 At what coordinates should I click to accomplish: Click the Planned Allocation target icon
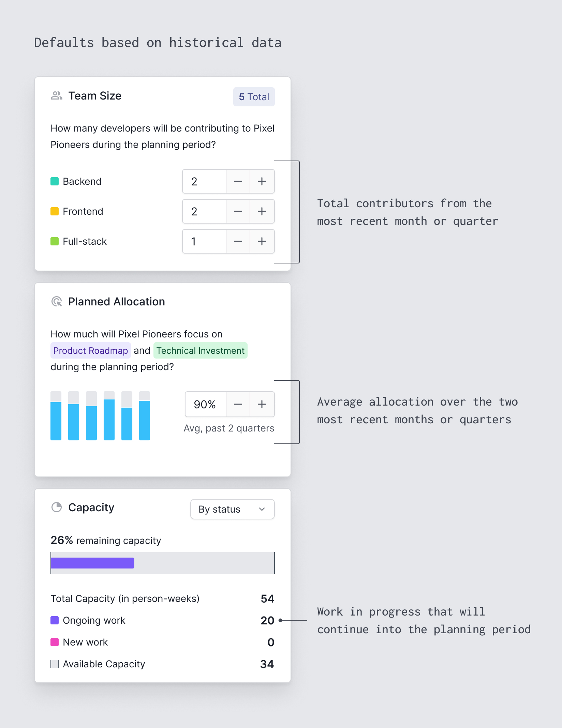tap(57, 301)
